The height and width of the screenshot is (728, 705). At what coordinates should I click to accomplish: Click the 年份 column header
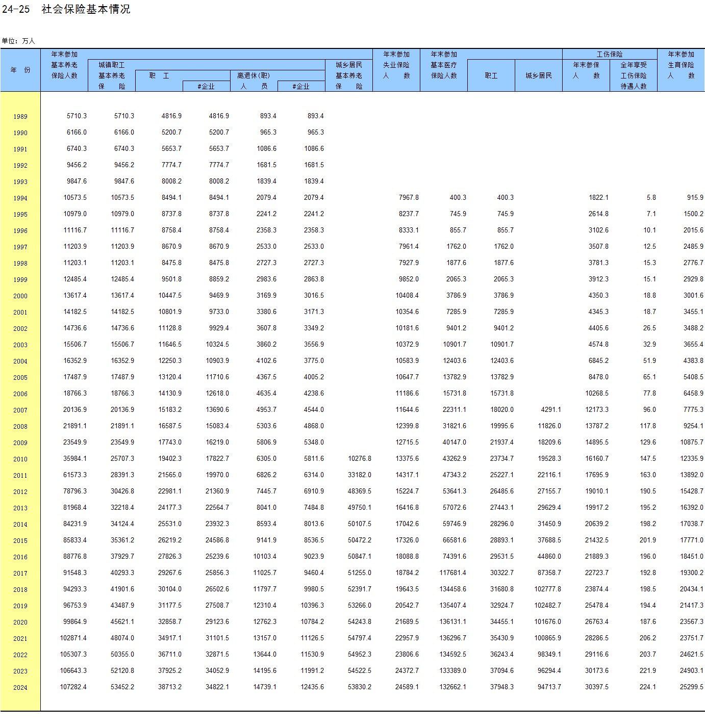(20, 70)
